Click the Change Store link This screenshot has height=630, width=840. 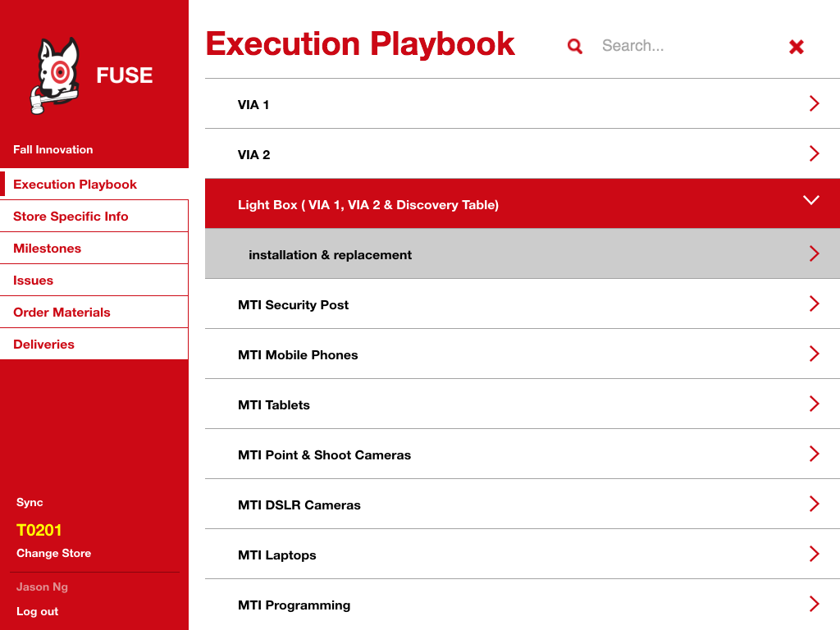point(53,554)
